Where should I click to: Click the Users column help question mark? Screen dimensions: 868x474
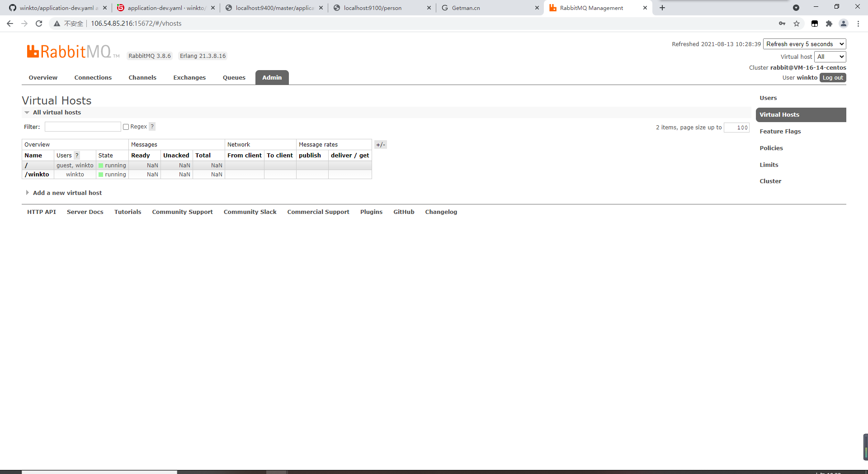pos(77,155)
